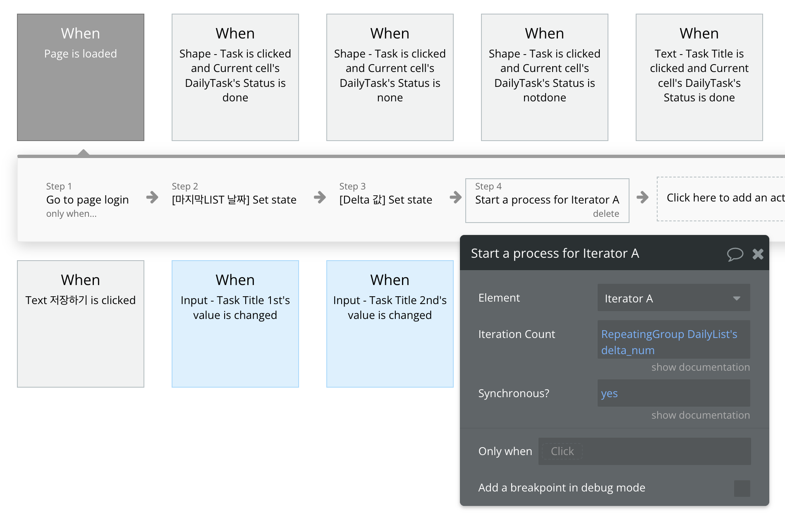Close the Start a process panel

click(758, 254)
